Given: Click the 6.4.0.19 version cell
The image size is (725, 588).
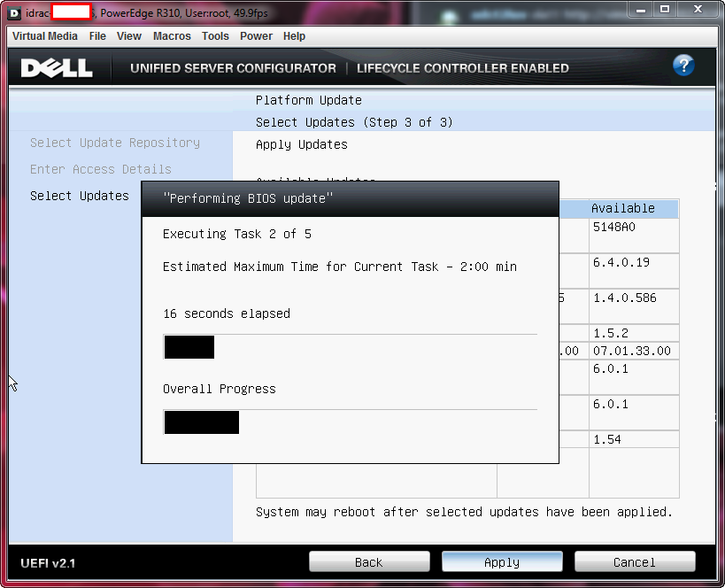Looking at the screenshot, I should (x=634, y=271).
